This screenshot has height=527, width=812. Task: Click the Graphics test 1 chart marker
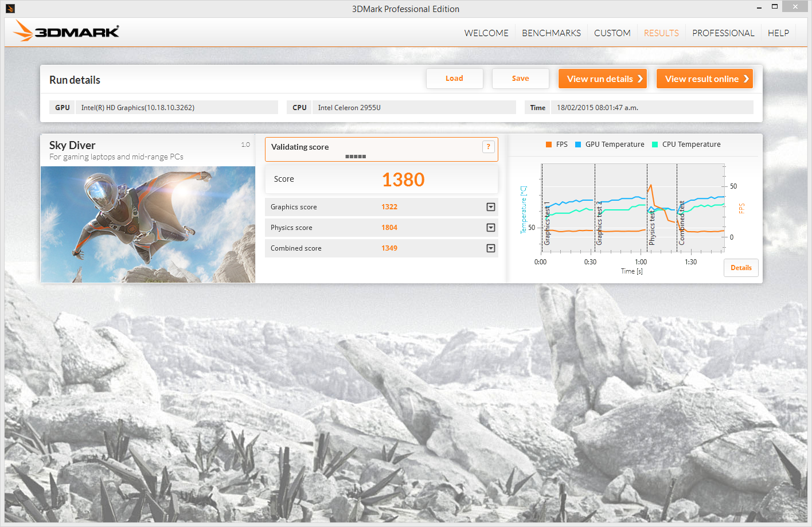tap(546, 224)
